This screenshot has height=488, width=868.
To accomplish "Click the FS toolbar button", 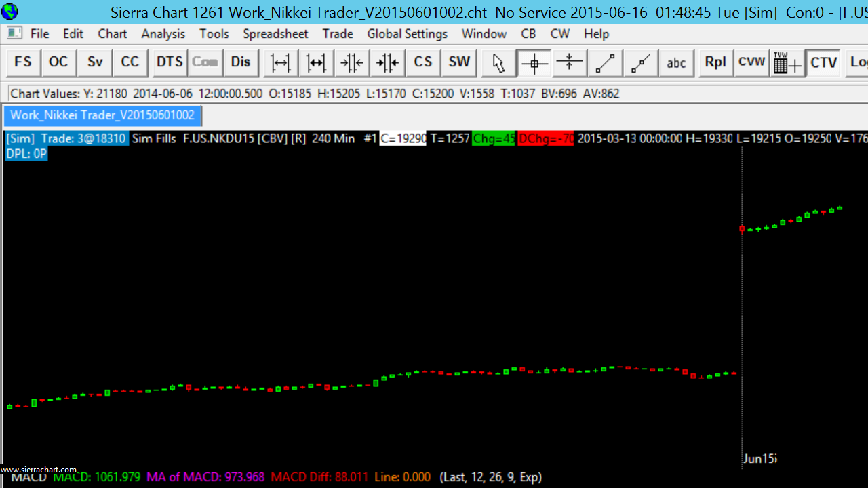I will 23,62.
